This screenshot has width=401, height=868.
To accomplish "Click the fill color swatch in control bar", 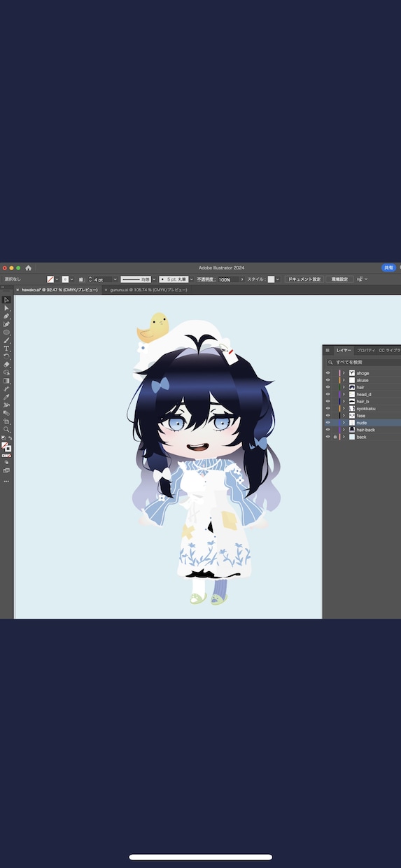I will click(x=50, y=279).
